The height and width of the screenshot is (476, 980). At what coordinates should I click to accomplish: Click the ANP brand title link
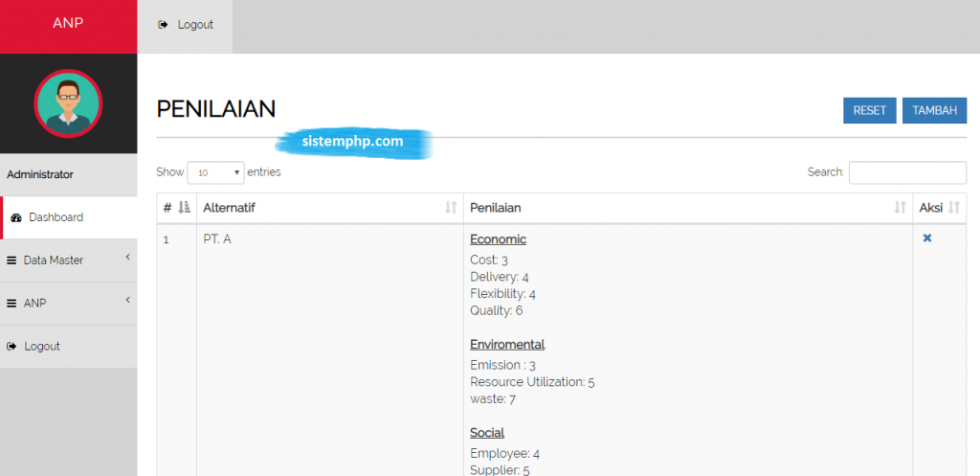(x=68, y=23)
